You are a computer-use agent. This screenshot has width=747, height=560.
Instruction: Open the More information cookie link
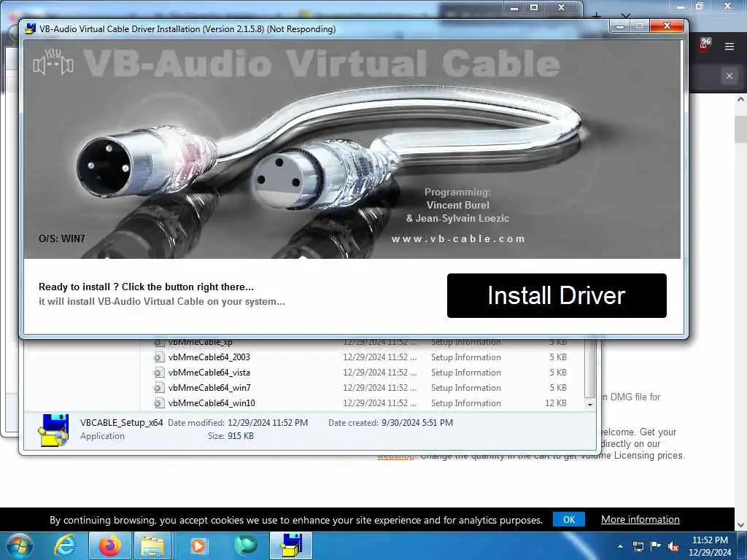coord(640,519)
